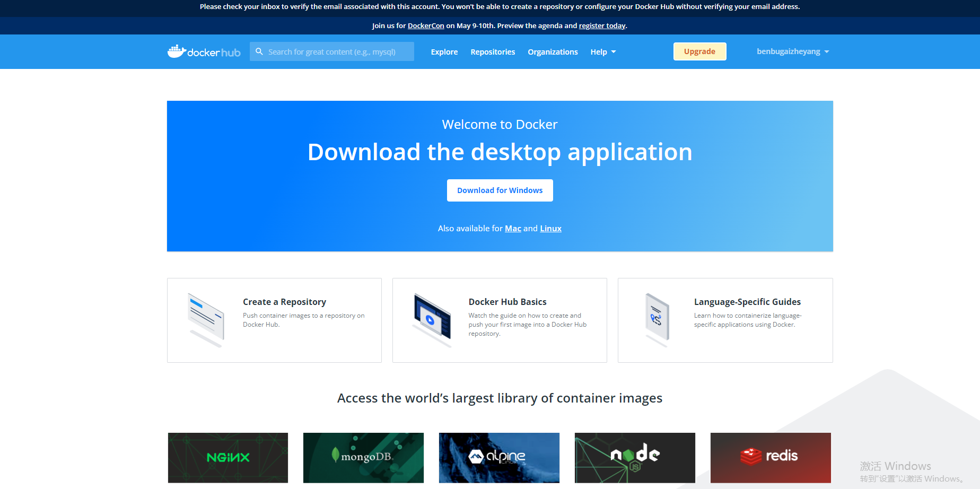Open the Alpine Linux image tile
Screen dimensions: 980x489
tap(499, 458)
